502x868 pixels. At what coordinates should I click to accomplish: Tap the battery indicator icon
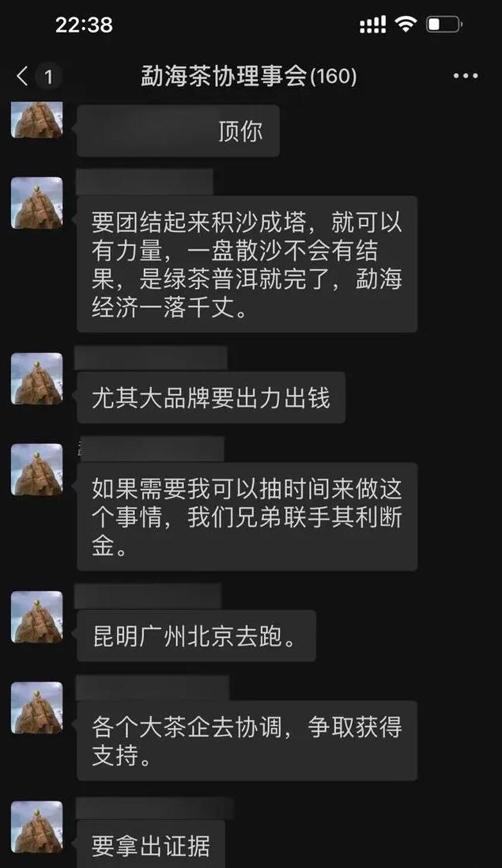tap(444, 25)
